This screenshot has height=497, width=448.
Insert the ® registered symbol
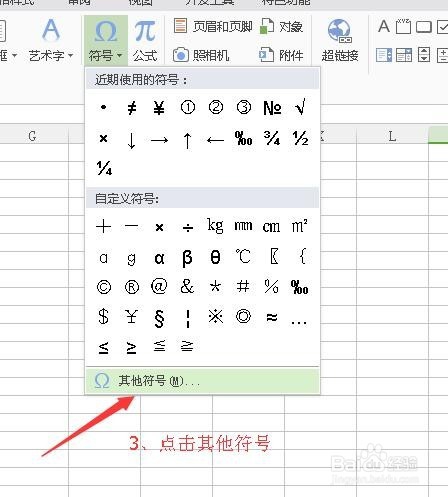tap(132, 287)
